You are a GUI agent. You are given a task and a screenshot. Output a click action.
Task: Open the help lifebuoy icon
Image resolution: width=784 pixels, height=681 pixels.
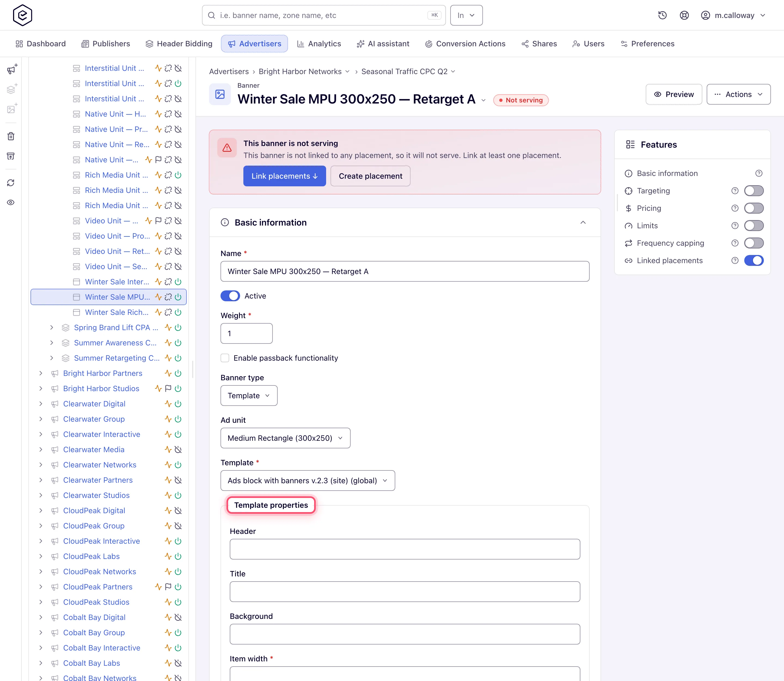coord(684,15)
